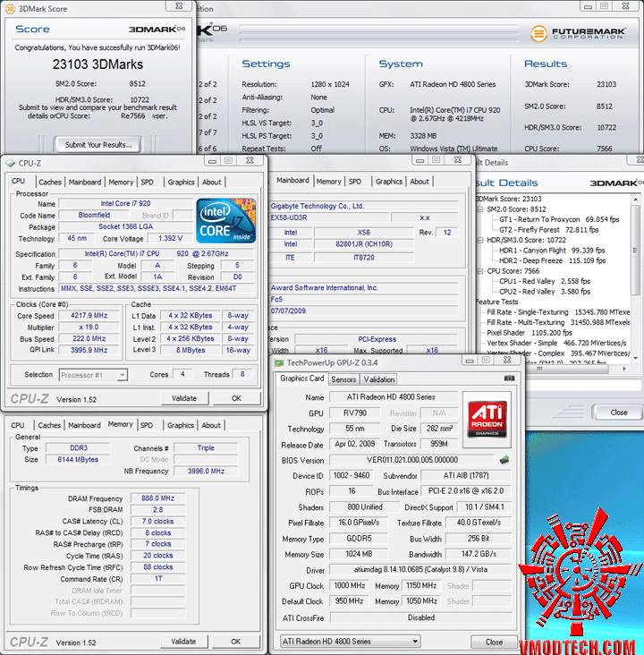Screen dimensions: 644x655
Task: Click the 6144 MBytes memory size value
Action: [x=78, y=460]
